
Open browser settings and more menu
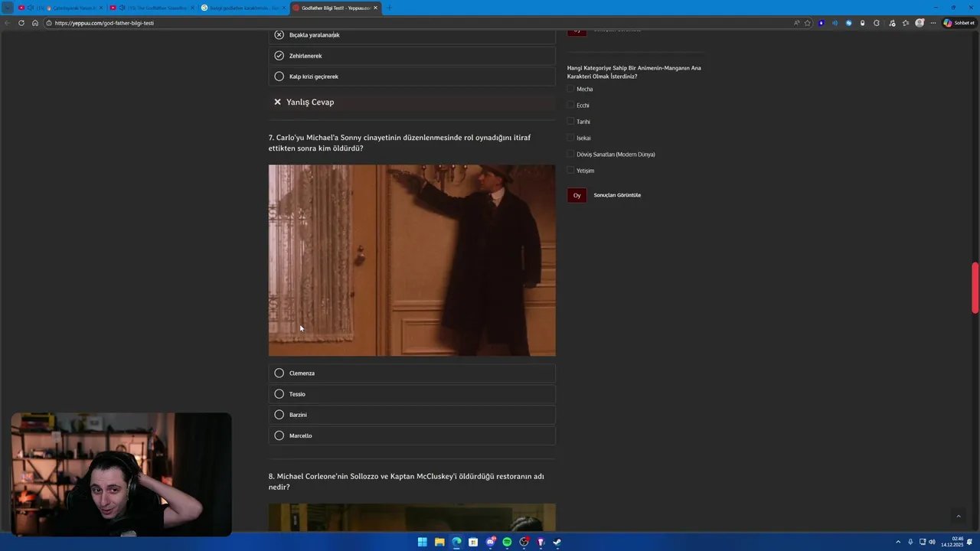(933, 23)
